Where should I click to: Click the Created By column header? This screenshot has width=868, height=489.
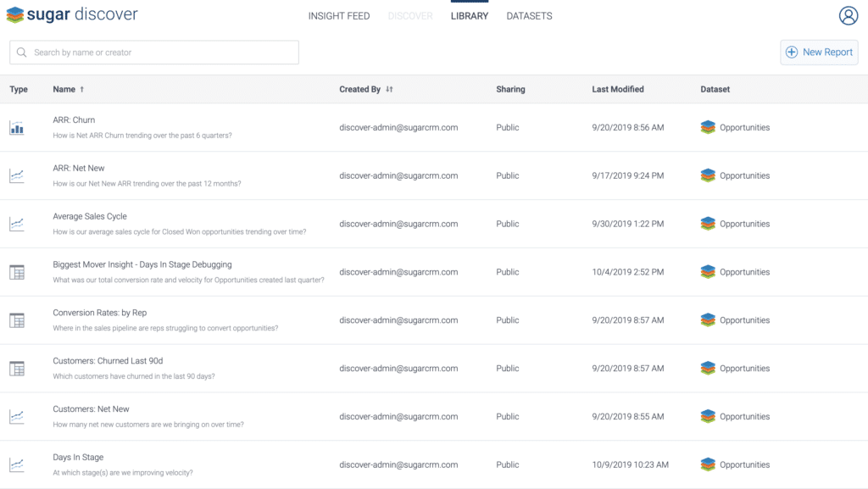click(x=359, y=89)
